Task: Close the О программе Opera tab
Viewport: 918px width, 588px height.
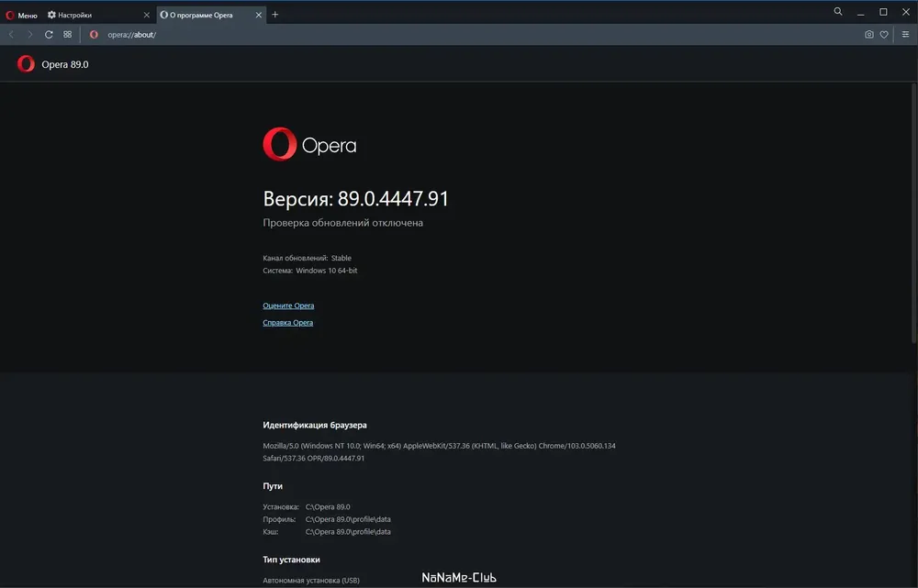Action: (257, 15)
